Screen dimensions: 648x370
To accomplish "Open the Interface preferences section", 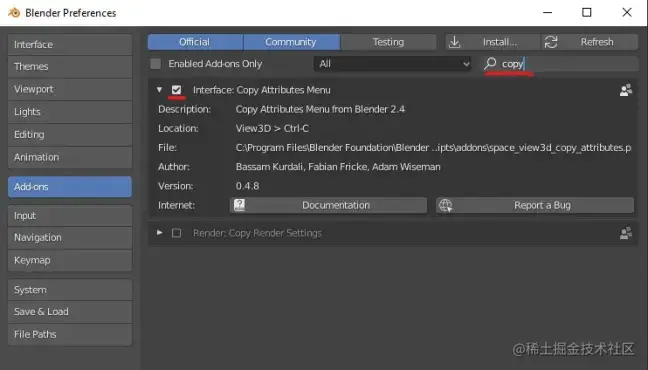I will (x=70, y=44).
